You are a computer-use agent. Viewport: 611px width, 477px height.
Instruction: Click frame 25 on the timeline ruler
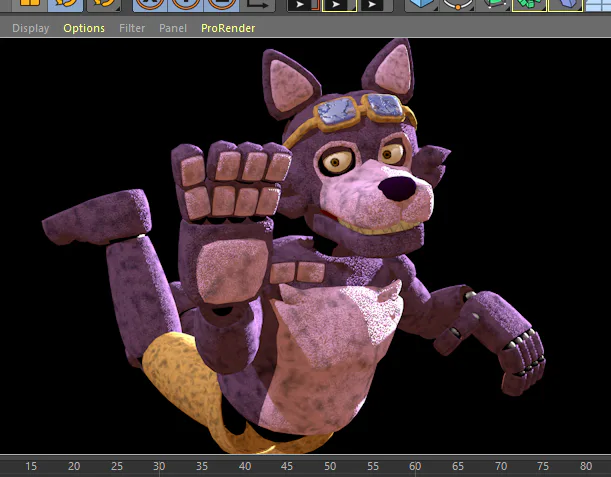(117, 466)
